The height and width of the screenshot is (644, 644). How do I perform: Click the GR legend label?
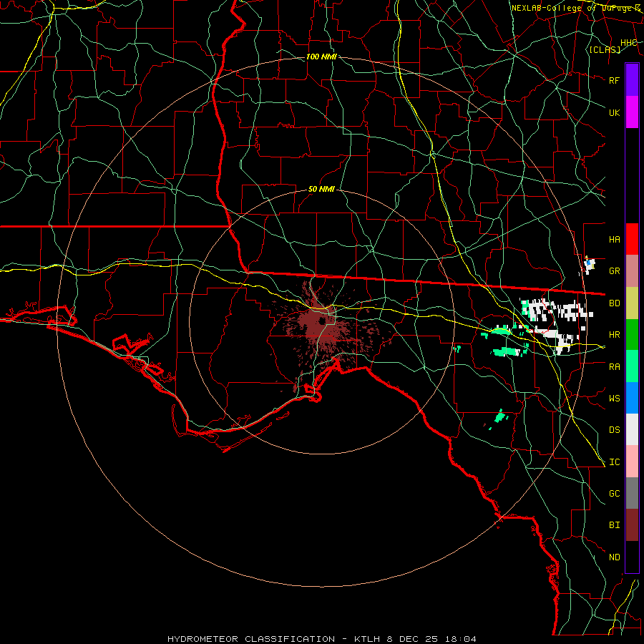tap(615, 271)
